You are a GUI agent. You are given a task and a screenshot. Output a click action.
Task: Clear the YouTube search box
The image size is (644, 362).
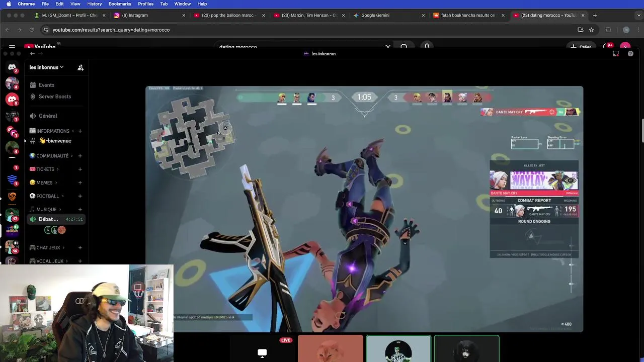point(388,47)
